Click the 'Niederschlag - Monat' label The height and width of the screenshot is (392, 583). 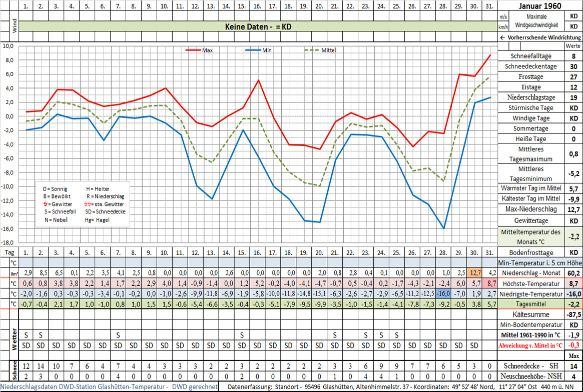point(531,273)
